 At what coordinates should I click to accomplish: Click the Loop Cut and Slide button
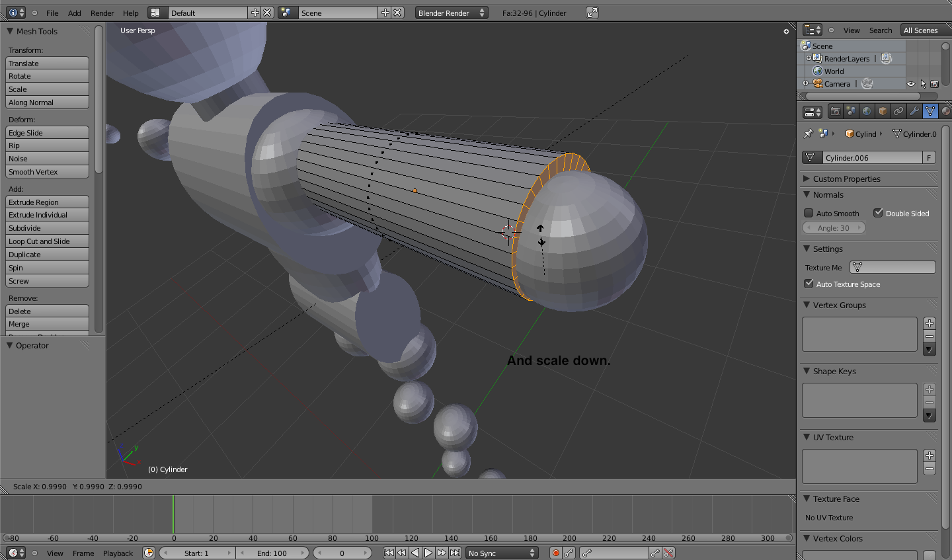[x=47, y=241]
